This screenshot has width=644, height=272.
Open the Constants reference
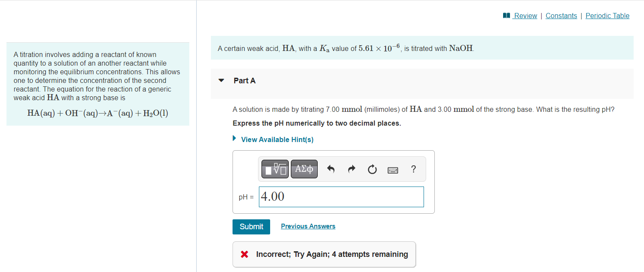pyautogui.click(x=561, y=16)
